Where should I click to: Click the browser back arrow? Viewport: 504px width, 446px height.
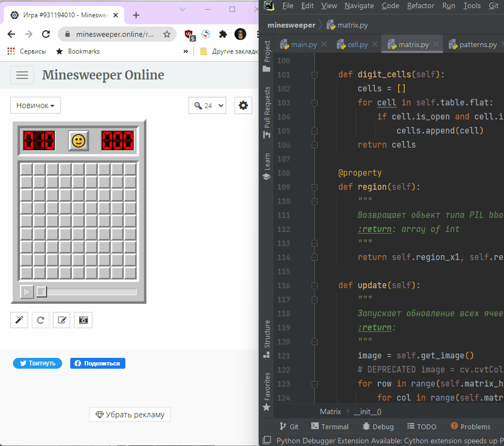(11, 34)
